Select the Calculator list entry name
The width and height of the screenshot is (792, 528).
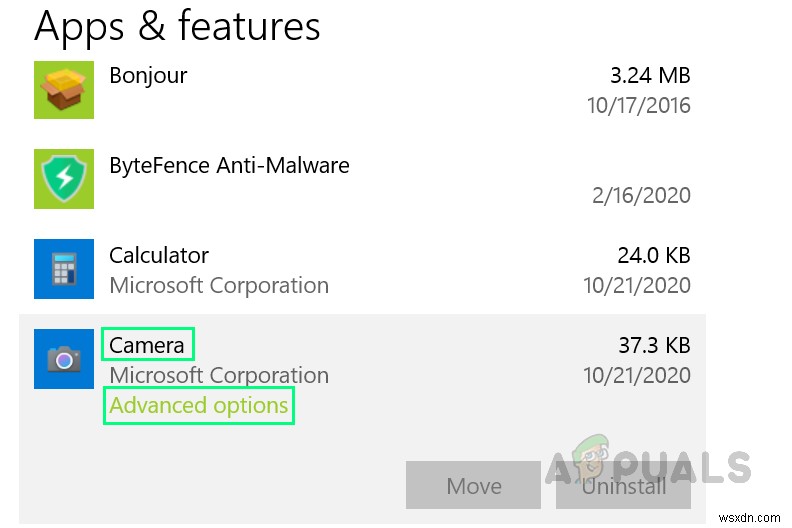point(159,256)
